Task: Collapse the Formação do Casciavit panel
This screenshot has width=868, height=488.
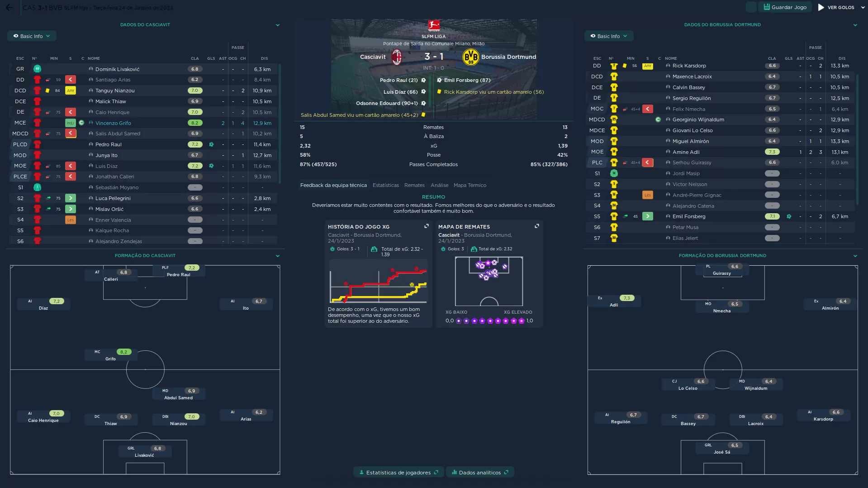Action: [278, 256]
